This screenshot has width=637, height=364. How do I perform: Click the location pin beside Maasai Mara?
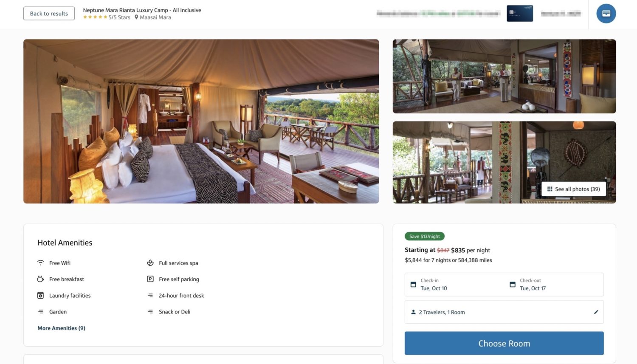(x=137, y=17)
